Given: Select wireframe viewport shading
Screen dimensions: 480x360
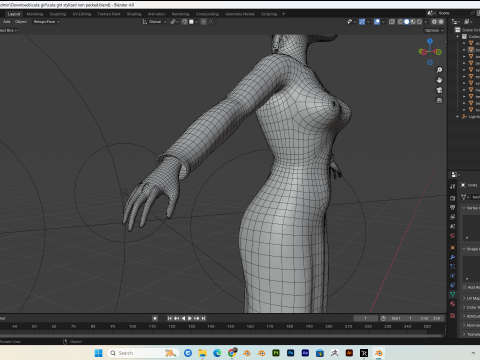Looking at the screenshot, I should click(x=400, y=22).
